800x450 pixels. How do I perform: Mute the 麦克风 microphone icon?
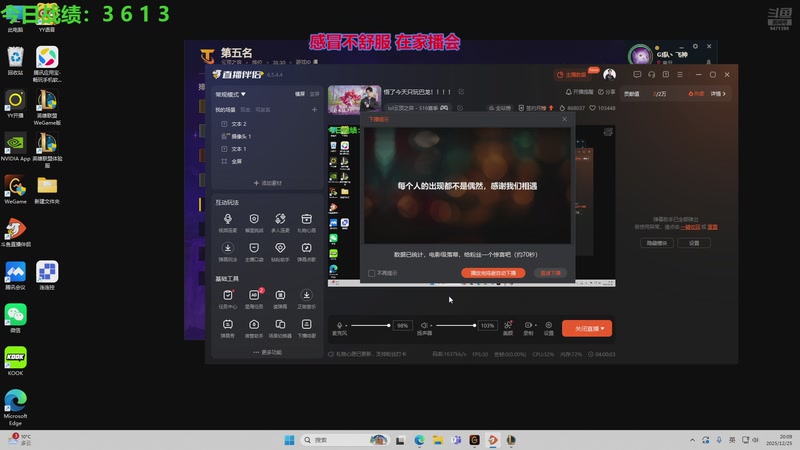tap(339, 325)
